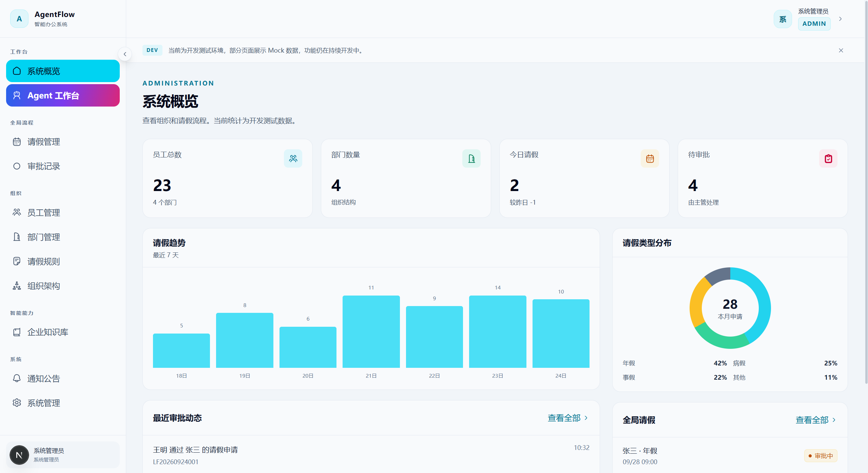This screenshot has height=473, width=868.
Task: Dismiss the DEV environment banner
Action: pos(841,51)
